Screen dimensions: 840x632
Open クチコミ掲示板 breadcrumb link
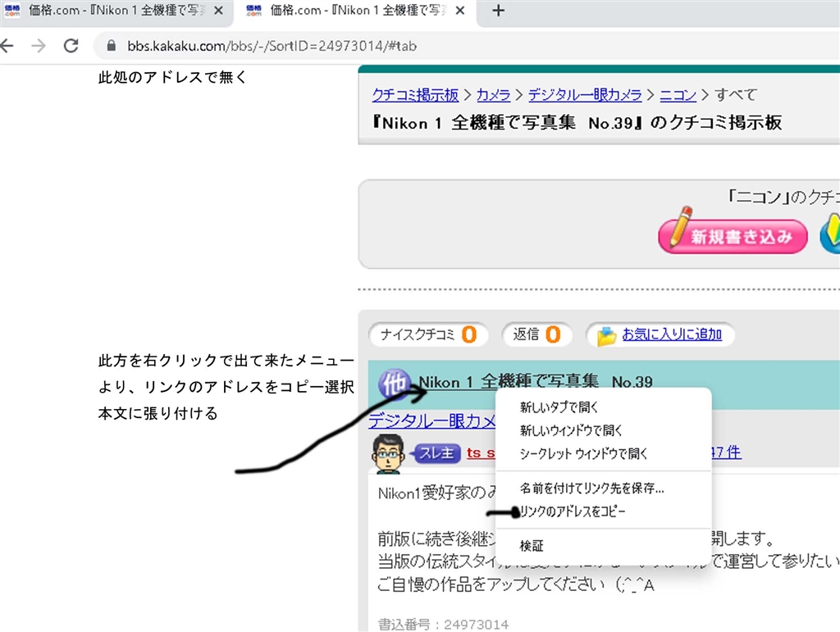coord(415,95)
